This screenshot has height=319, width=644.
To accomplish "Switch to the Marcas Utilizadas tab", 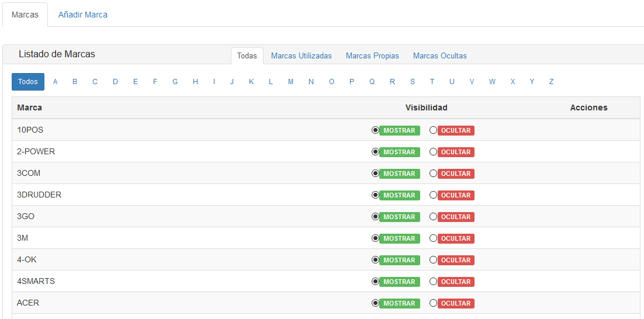I will pos(301,56).
